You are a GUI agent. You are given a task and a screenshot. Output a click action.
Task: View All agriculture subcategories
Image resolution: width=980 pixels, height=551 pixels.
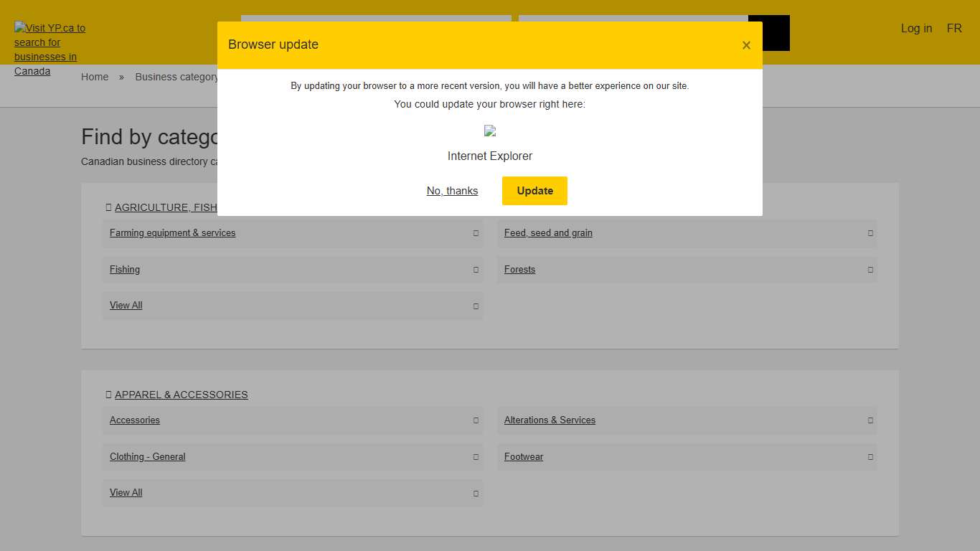click(x=126, y=305)
